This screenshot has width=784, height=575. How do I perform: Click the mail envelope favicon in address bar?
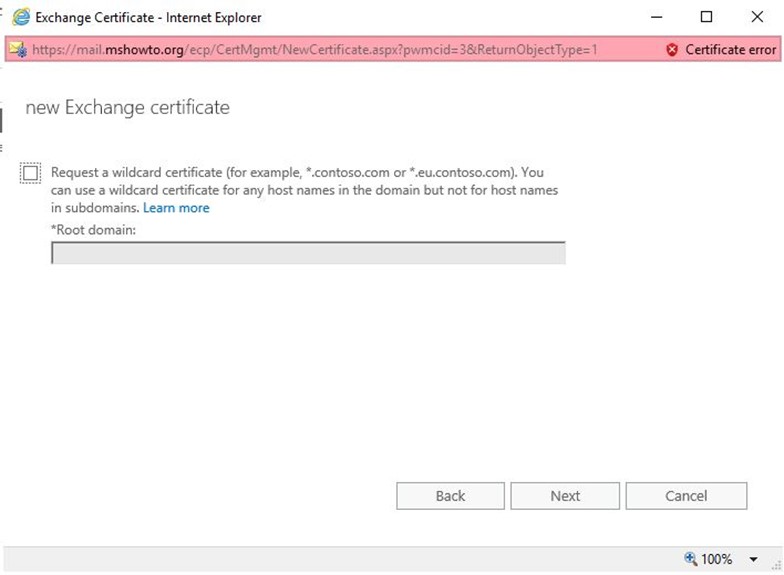click(18, 50)
